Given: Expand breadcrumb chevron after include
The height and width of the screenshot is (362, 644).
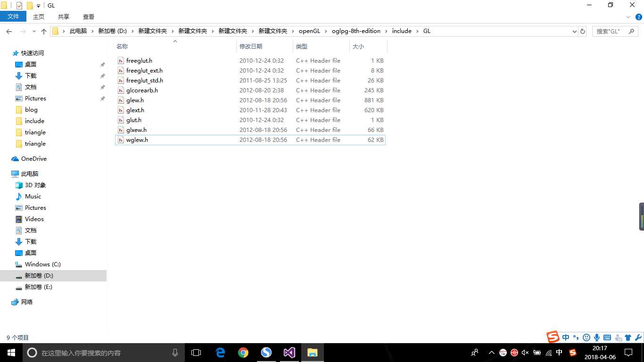Looking at the screenshot, I should (x=417, y=31).
